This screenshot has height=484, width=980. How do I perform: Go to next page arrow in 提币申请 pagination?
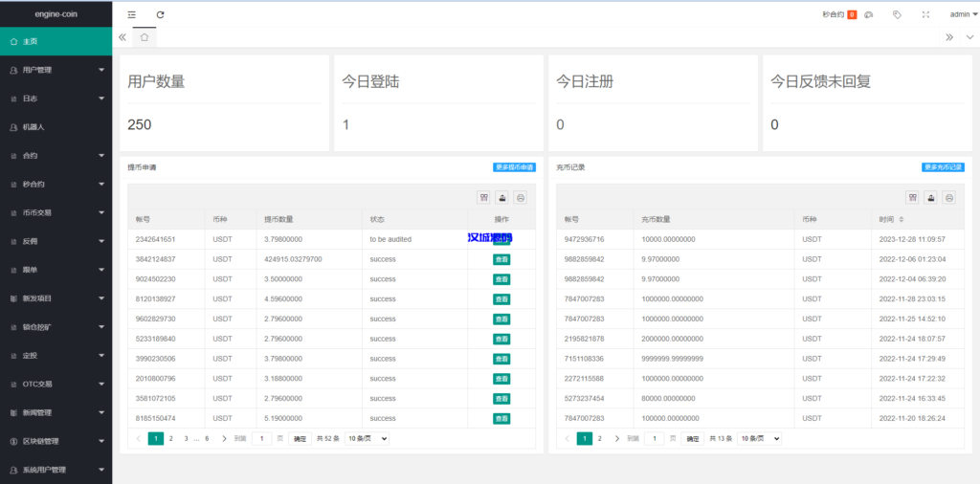(x=224, y=438)
